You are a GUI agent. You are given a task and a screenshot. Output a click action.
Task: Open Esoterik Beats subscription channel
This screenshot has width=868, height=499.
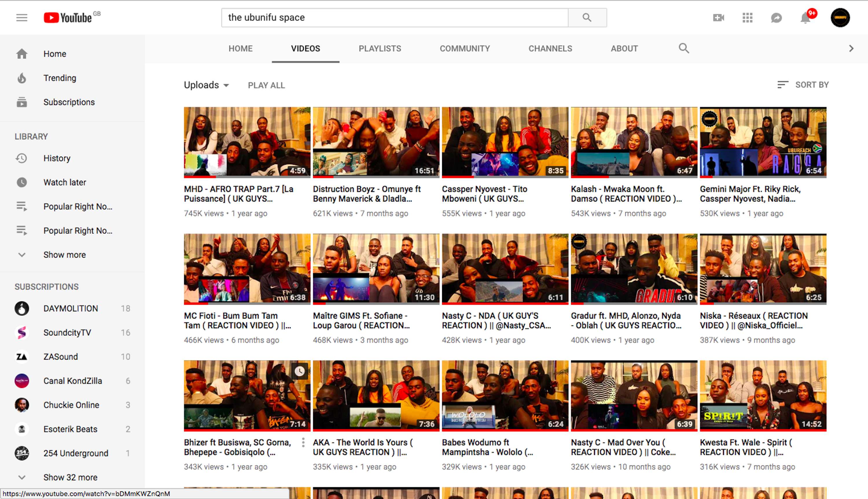click(x=72, y=429)
